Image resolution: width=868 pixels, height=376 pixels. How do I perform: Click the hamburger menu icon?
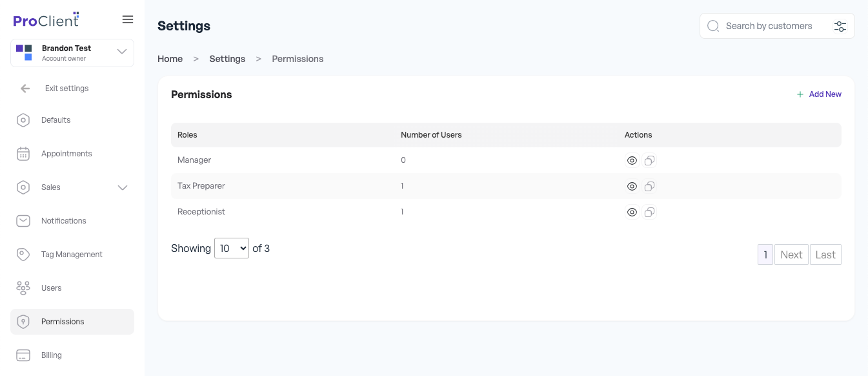(128, 19)
